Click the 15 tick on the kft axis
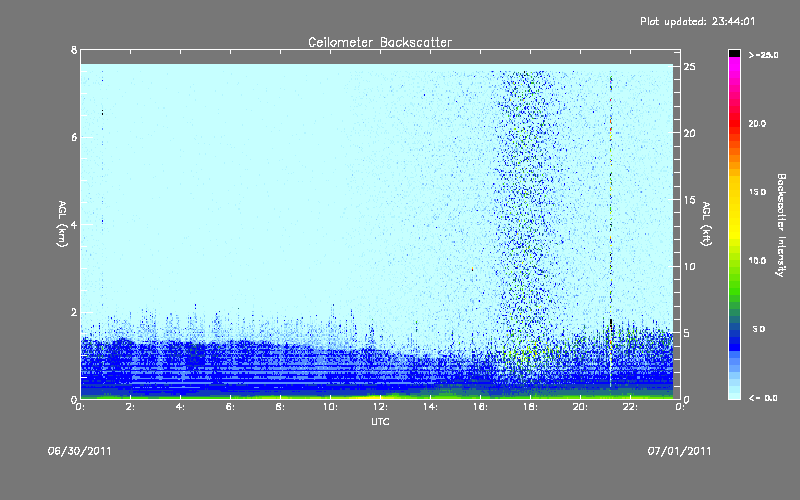Screen dimensions: 800x500 coord(689,200)
